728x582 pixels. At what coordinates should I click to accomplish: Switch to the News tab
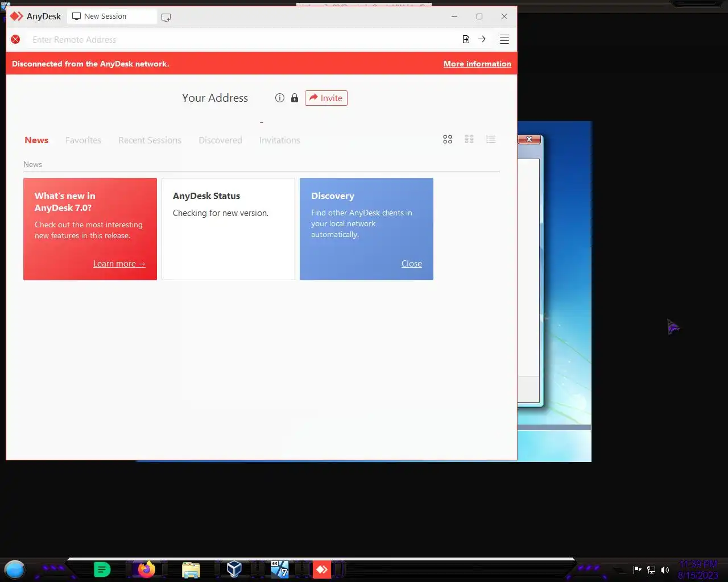(36, 140)
